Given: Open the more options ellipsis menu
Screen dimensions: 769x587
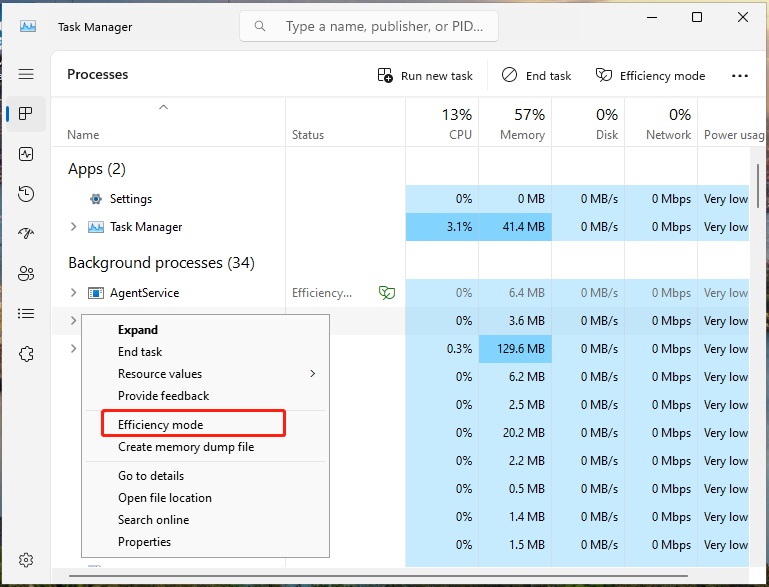Looking at the screenshot, I should 740,76.
